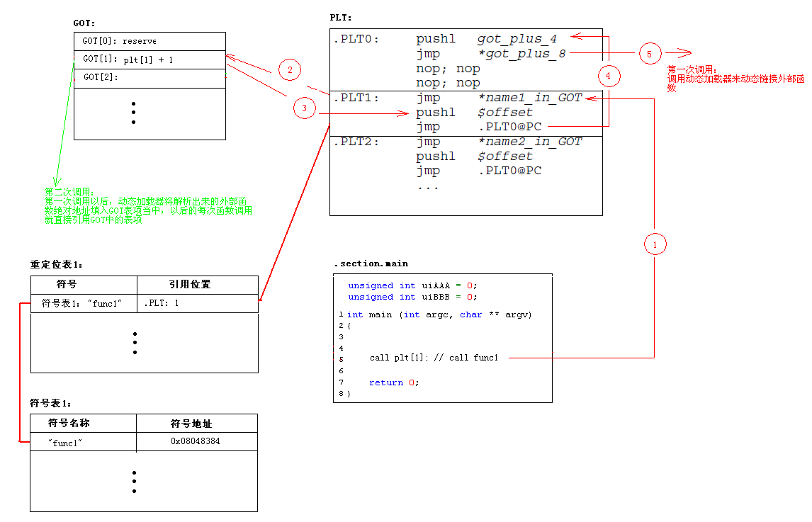Select the 'GOT[1]: plt[1] + 1' row
Screen dimensions: 812x522
[150, 60]
